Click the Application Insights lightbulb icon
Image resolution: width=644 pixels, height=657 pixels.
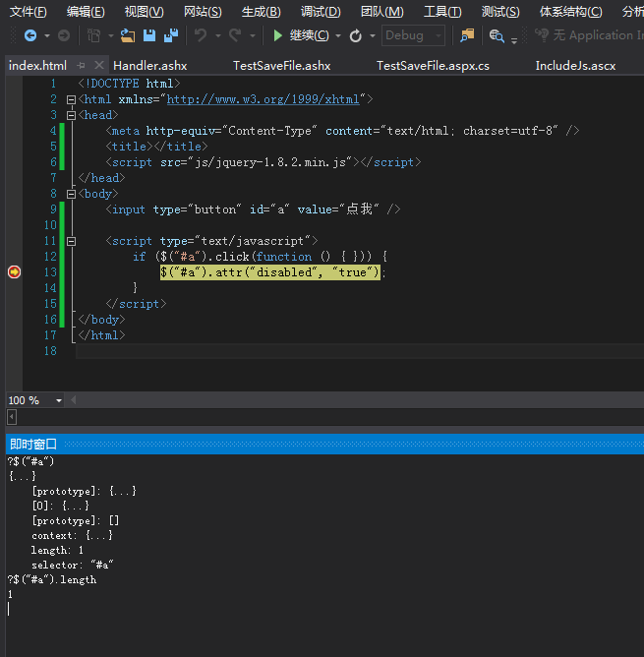click(542, 35)
